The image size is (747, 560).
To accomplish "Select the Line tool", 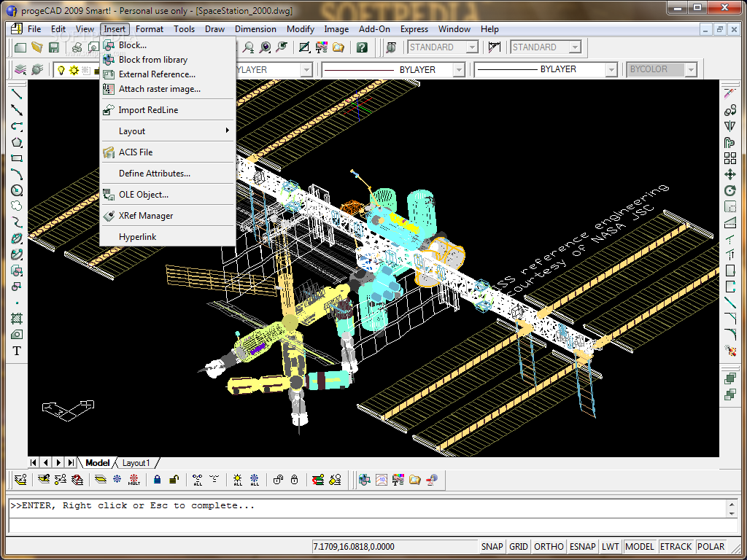I will tap(17, 94).
